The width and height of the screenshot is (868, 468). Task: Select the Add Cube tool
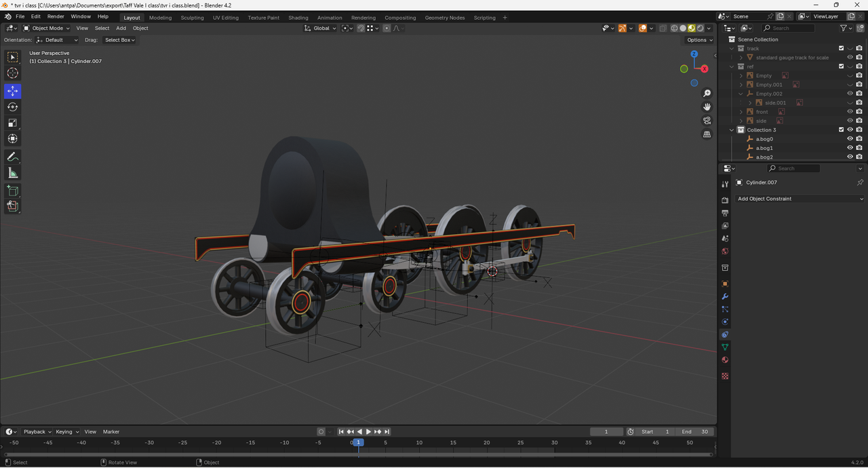point(13,191)
